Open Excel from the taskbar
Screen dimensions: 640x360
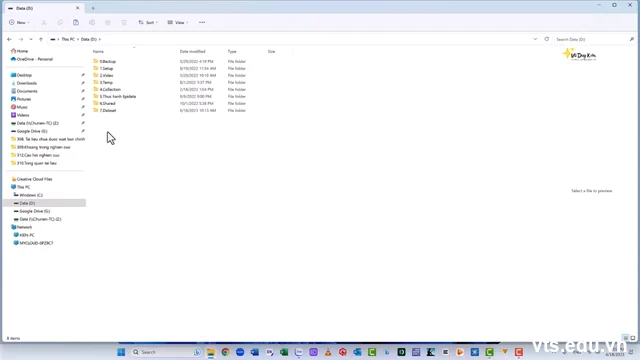284,352
